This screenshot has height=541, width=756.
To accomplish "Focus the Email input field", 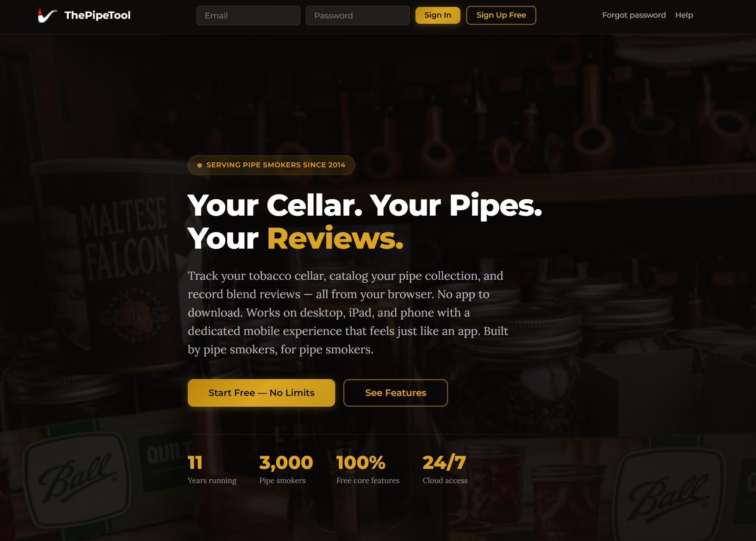I will tap(248, 15).
